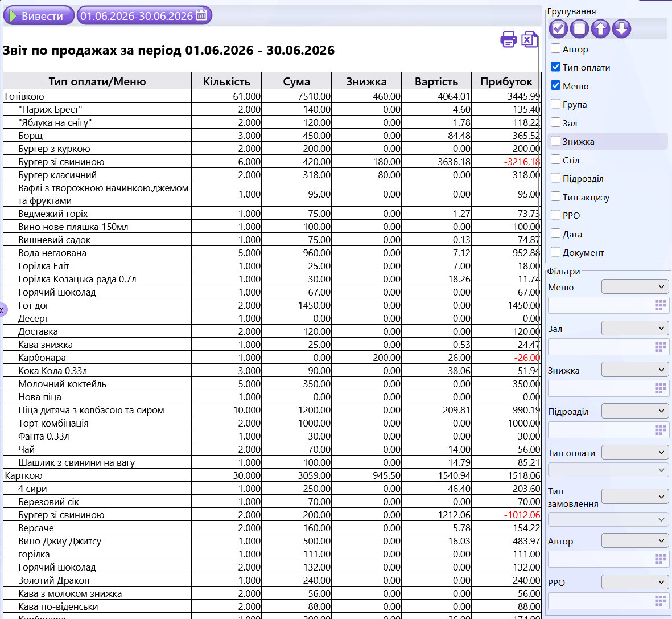Open the calendar icon in the date range
Screen dimensions: 672x619
(x=201, y=15)
